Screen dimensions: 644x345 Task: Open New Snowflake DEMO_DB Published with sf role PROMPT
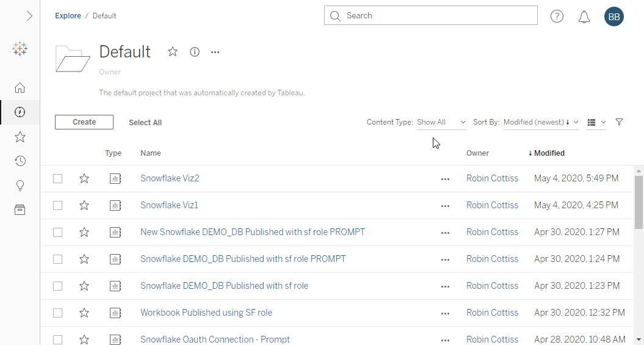click(x=253, y=232)
